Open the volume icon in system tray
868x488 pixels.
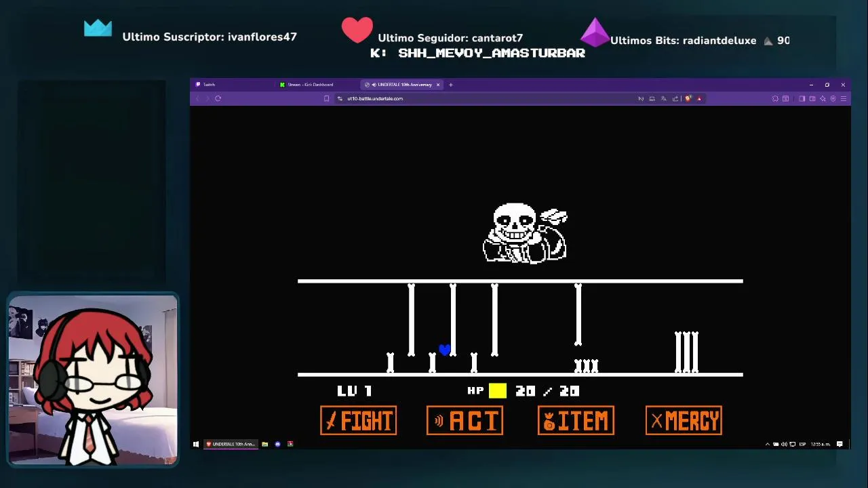[x=784, y=444]
